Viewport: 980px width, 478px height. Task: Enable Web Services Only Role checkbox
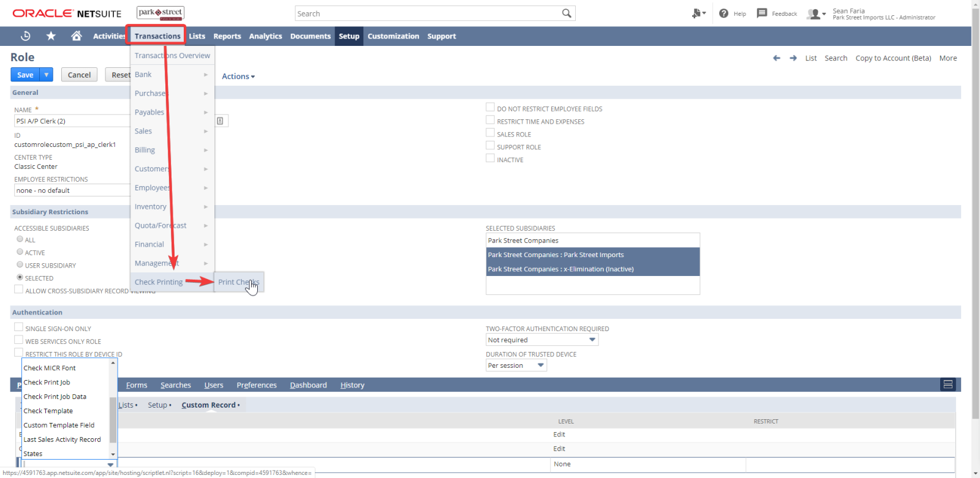pyautogui.click(x=18, y=340)
